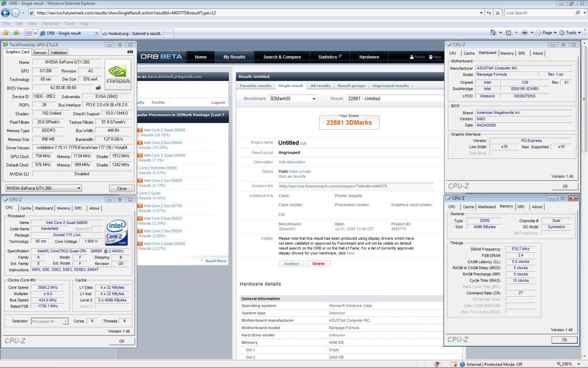Open the GPU-Z graphics card selector dropdown
The image size is (588, 368).
click(x=44, y=188)
